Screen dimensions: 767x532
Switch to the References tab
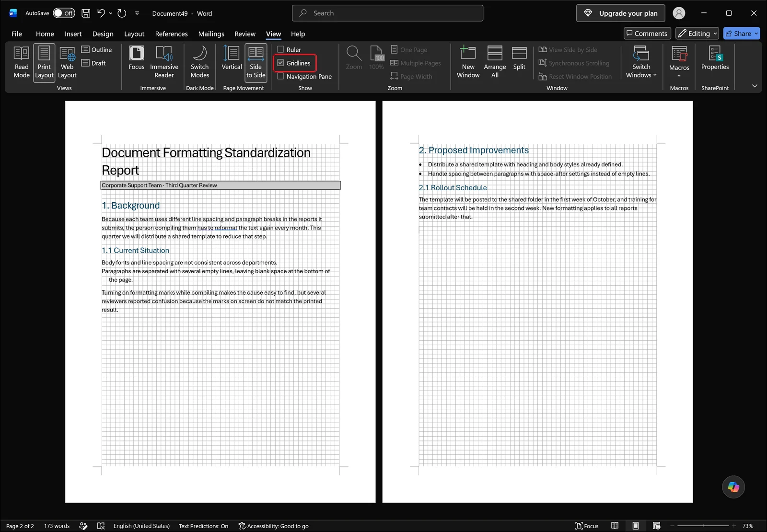click(x=171, y=34)
